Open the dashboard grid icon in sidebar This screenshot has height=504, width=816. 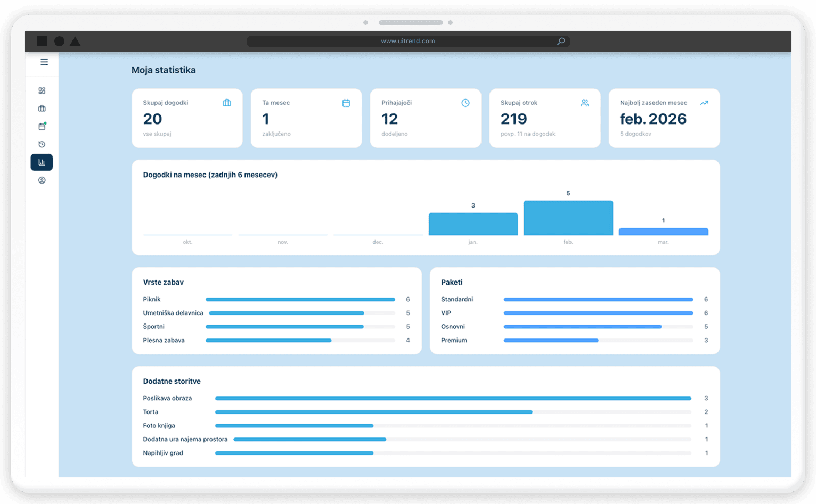[42, 91]
